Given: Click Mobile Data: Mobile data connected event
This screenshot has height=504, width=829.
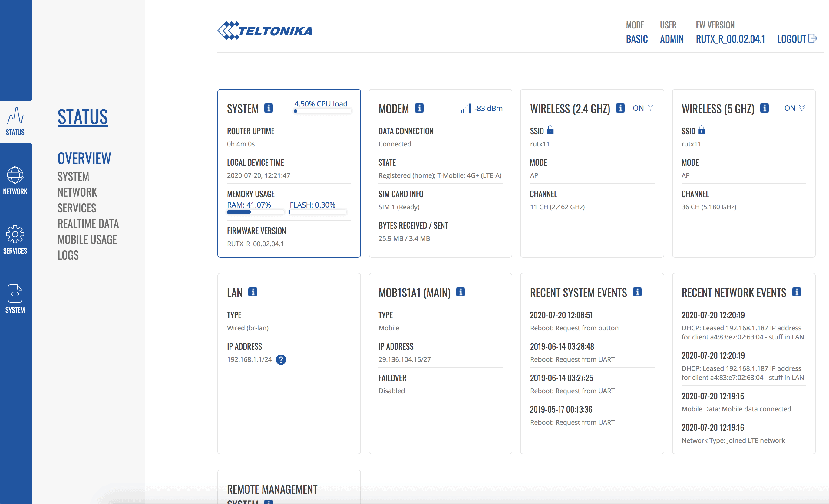Looking at the screenshot, I should pos(736,409).
